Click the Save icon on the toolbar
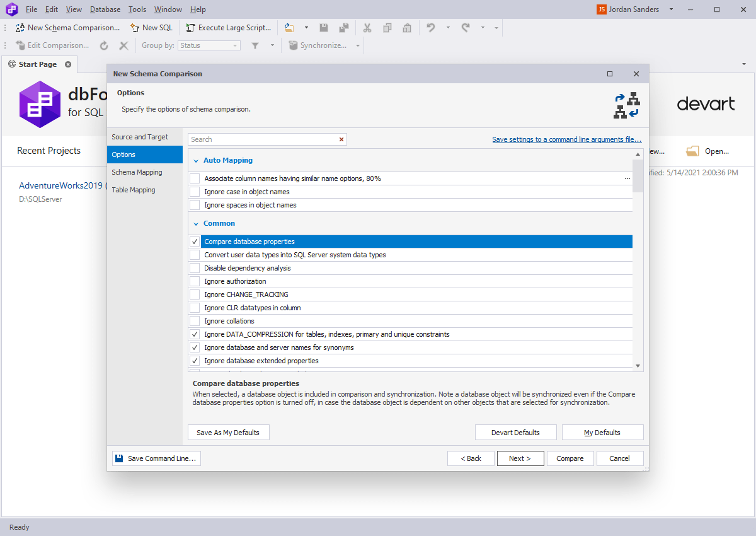756x536 pixels. [x=324, y=28]
